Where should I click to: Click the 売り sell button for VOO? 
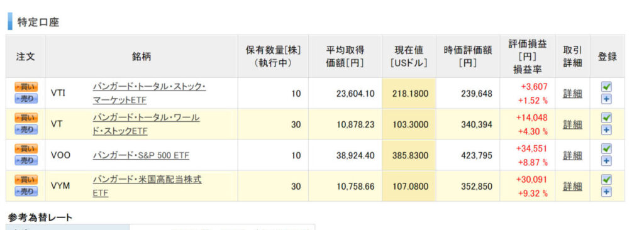coord(26,161)
